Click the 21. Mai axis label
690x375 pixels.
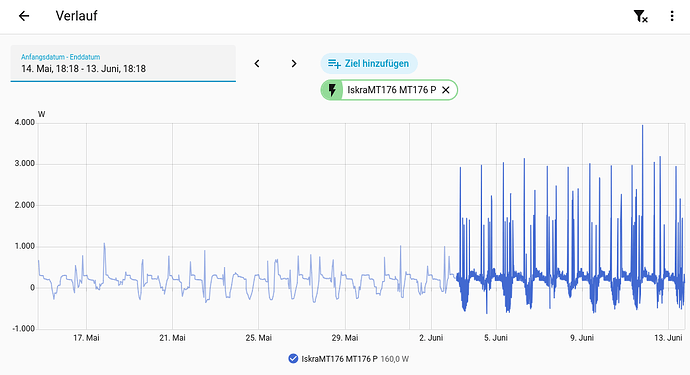coord(172,338)
